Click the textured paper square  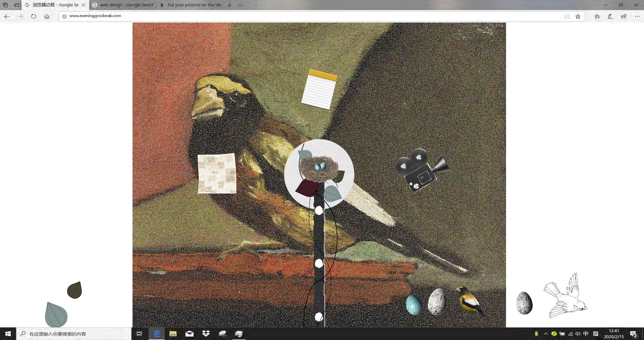217,174
